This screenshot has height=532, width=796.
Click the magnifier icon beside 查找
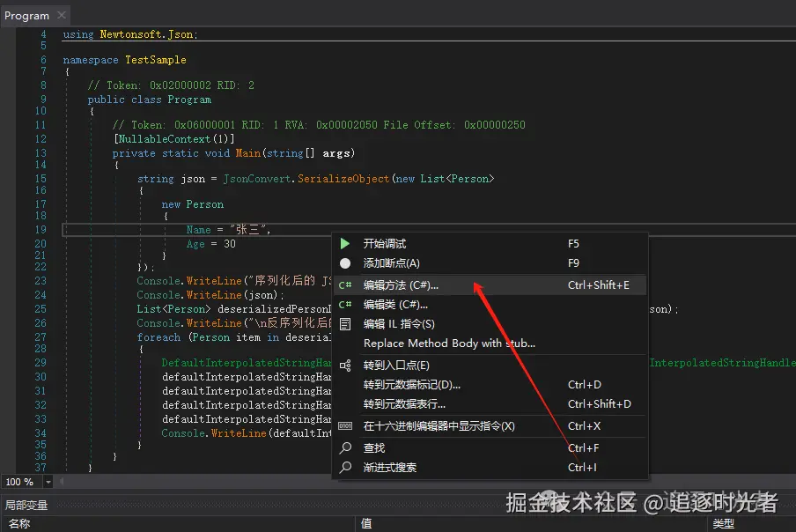(x=345, y=447)
